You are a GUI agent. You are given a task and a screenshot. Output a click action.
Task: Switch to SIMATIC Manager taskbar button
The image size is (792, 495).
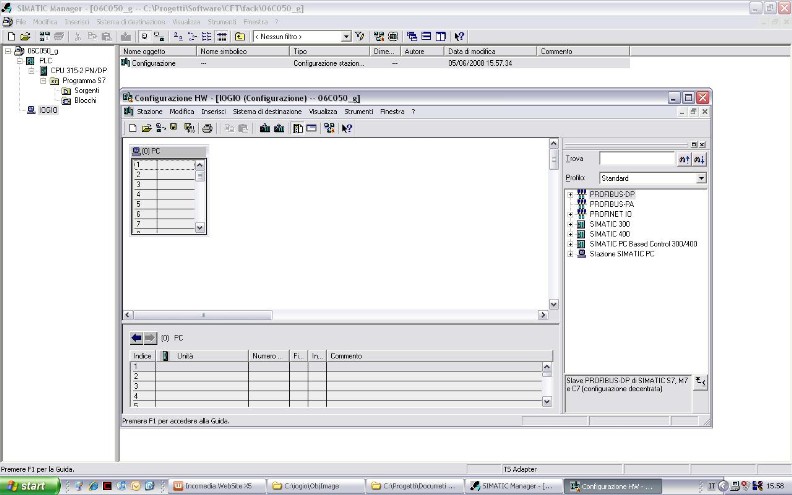point(512,486)
